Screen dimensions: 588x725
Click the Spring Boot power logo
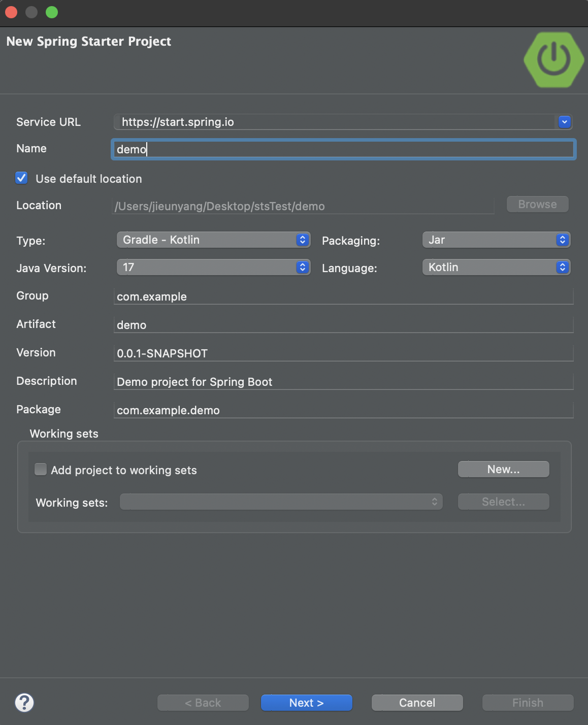point(554,60)
